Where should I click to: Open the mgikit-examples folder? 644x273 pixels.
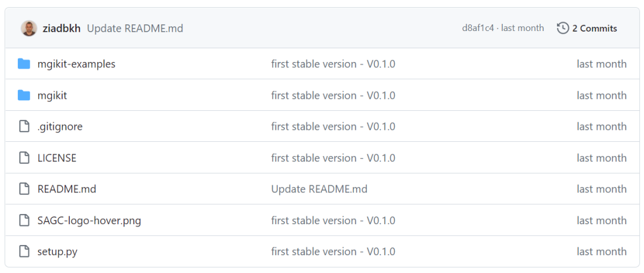[76, 64]
